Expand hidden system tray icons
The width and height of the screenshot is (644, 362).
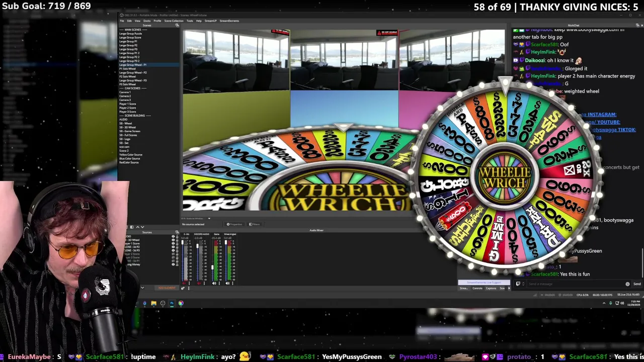coord(604,303)
